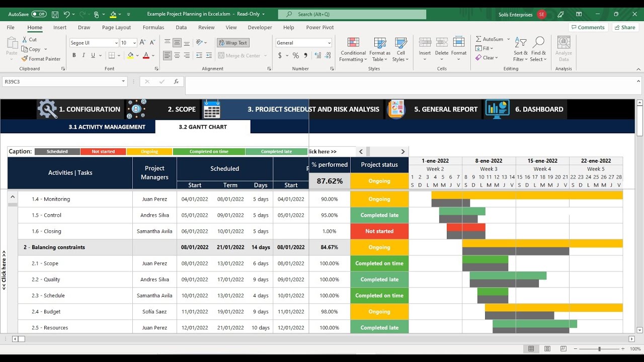Go to the 5. General Report section
The width and height of the screenshot is (644, 362).
pos(446,109)
